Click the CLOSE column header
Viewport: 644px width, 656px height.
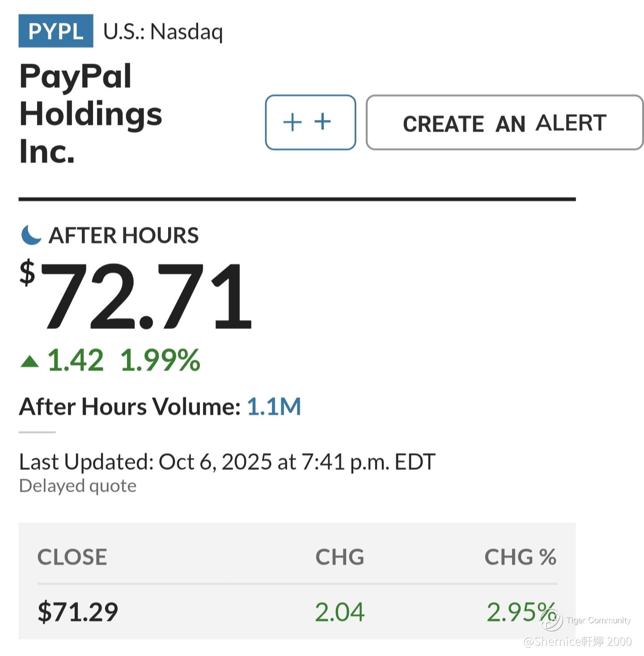(x=72, y=557)
